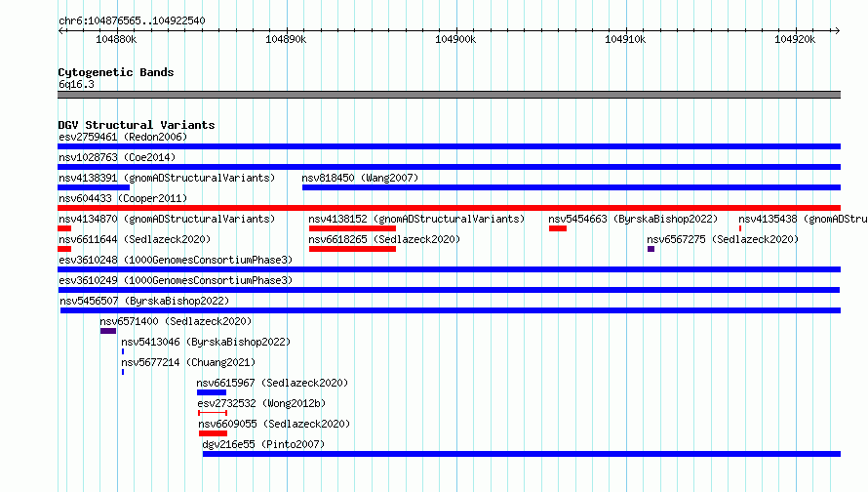Select the blue bar under nsv5456507
This screenshot has height=492, width=868.
pos(451,310)
